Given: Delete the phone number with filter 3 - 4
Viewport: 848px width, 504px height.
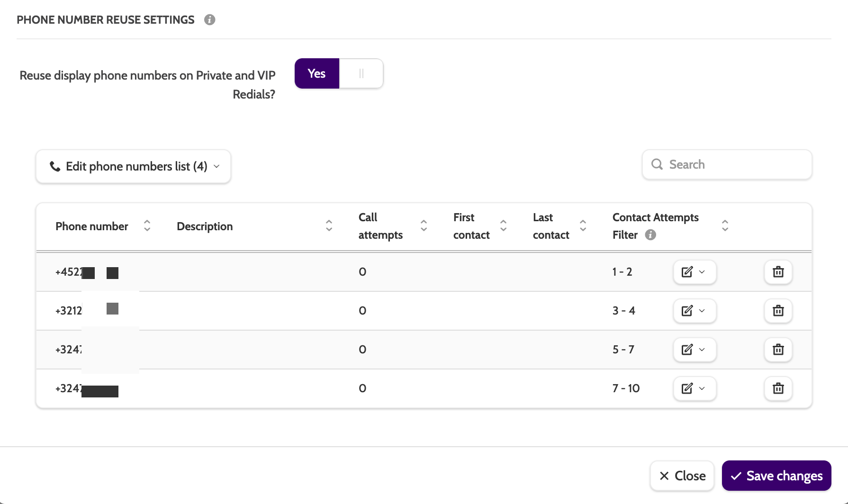Looking at the screenshot, I should (778, 311).
